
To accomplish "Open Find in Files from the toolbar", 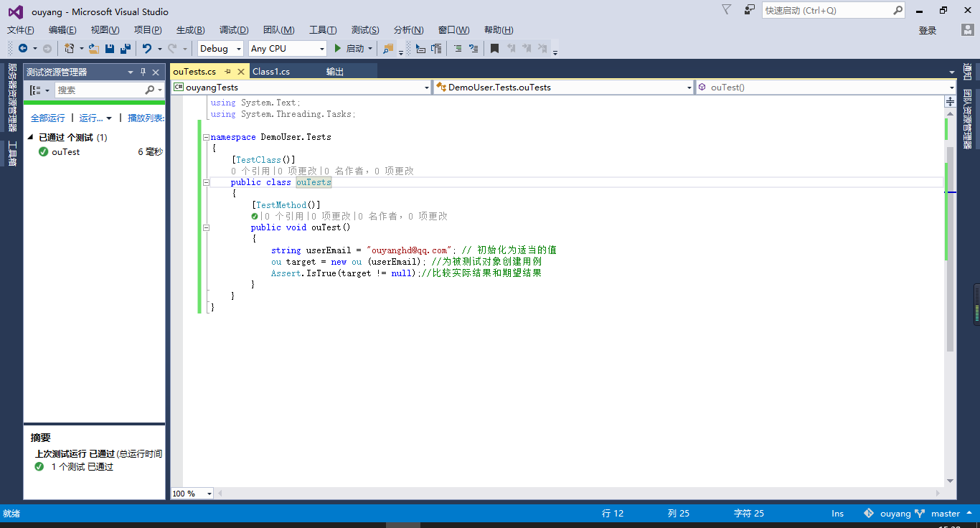I will coord(388,49).
